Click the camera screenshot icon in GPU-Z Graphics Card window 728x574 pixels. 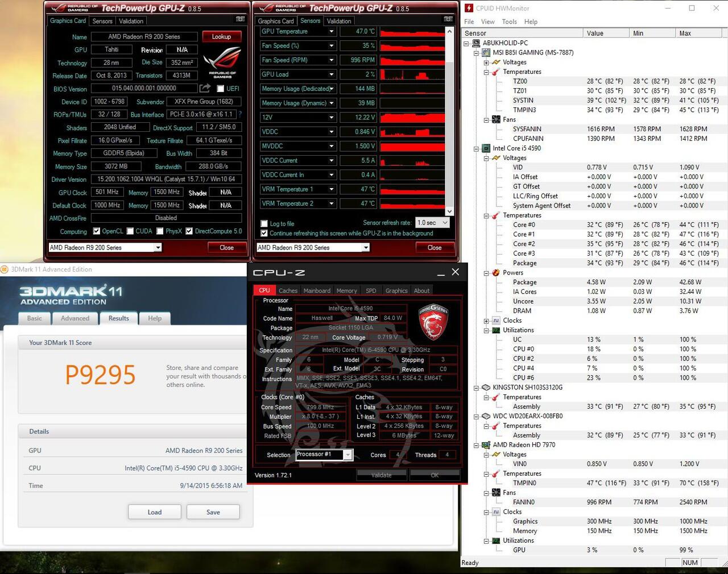(240, 19)
